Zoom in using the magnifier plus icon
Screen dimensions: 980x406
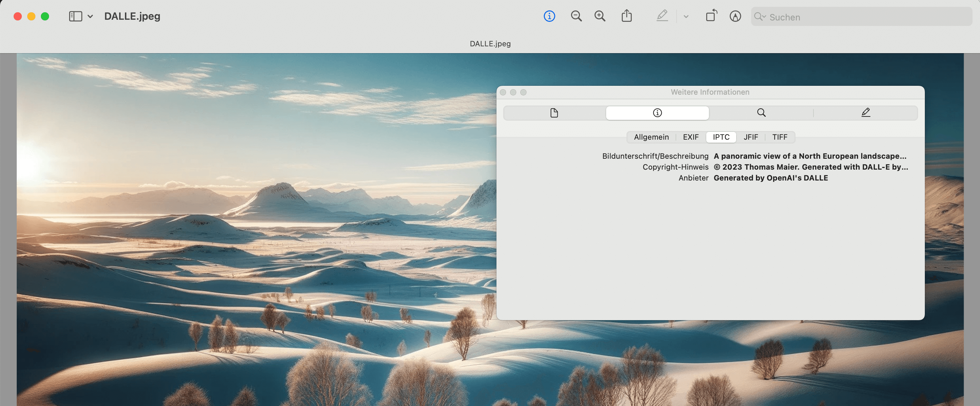click(600, 16)
